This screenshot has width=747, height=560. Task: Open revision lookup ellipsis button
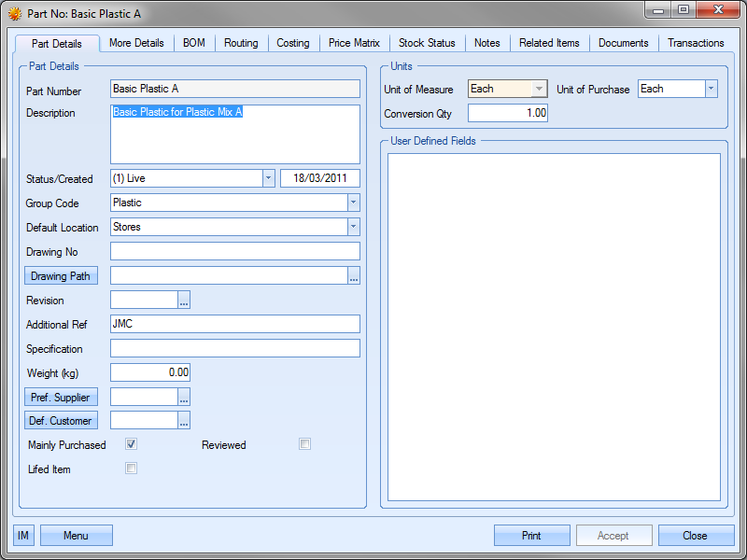[x=184, y=301]
